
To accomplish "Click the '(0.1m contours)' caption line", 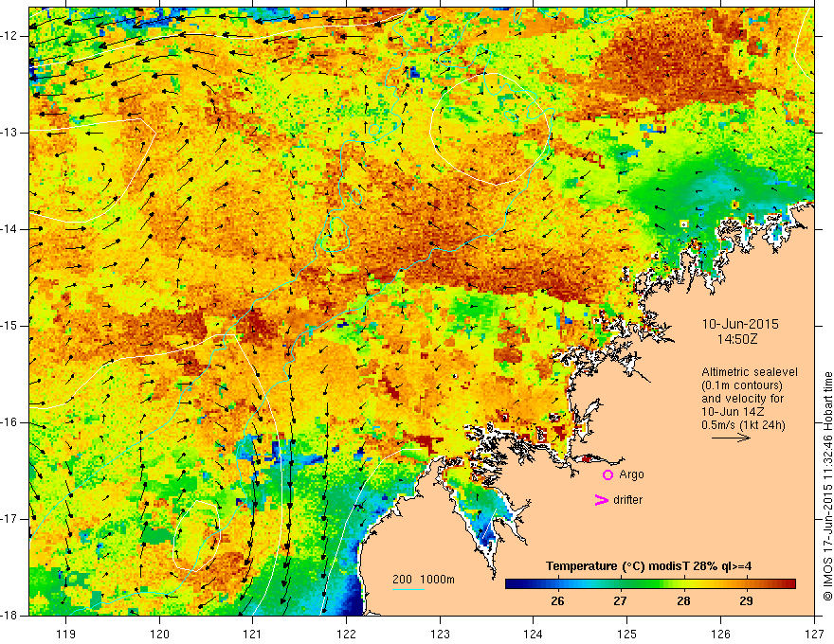I will (742, 385).
